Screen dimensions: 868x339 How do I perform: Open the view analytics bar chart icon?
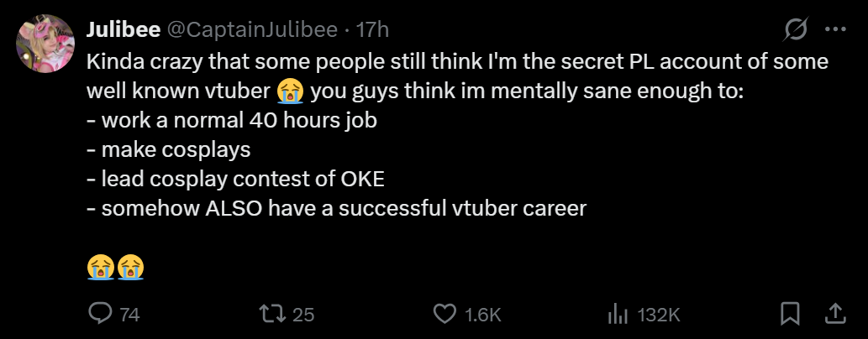click(x=618, y=314)
